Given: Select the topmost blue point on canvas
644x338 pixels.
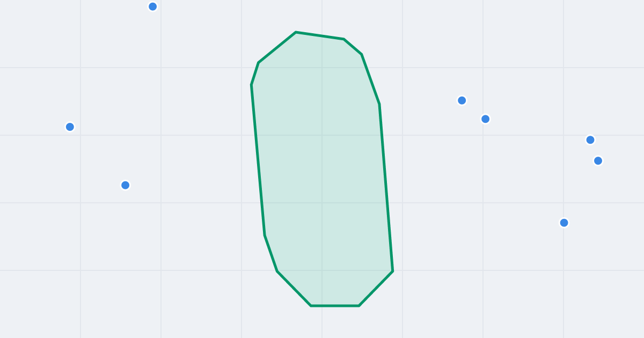Looking at the screenshot, I should [152, 6].
